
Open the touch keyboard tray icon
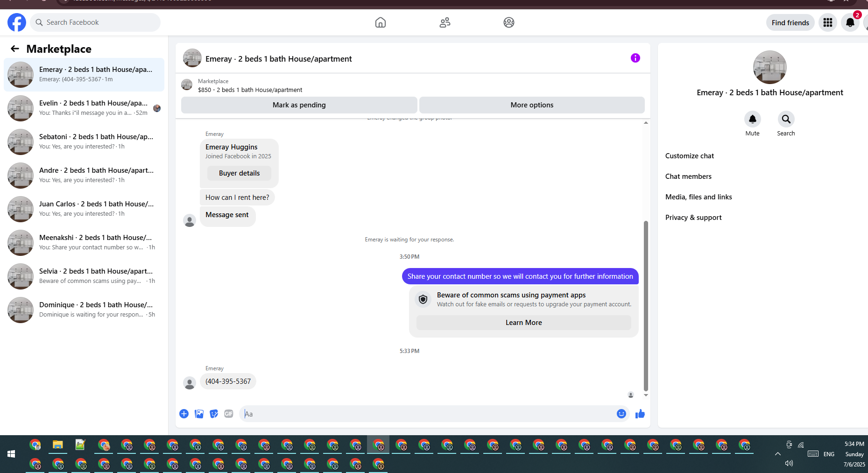[x=813, y=454]
